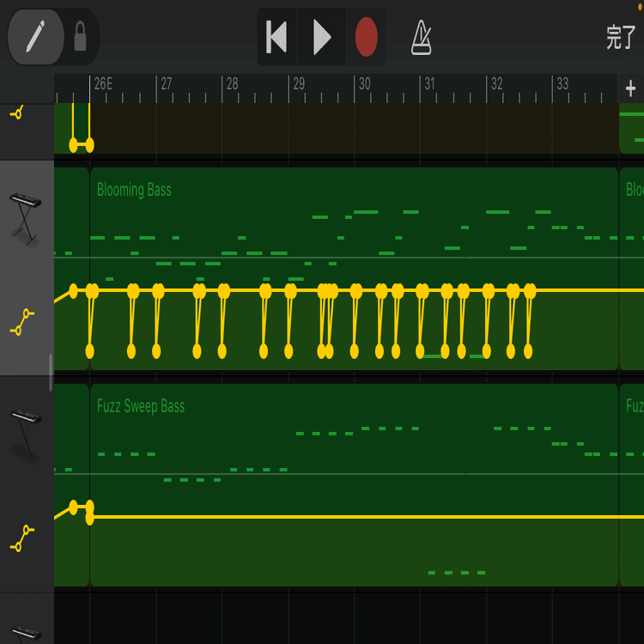
Task: Open song sections with the plus button
Action: (630, 88)
